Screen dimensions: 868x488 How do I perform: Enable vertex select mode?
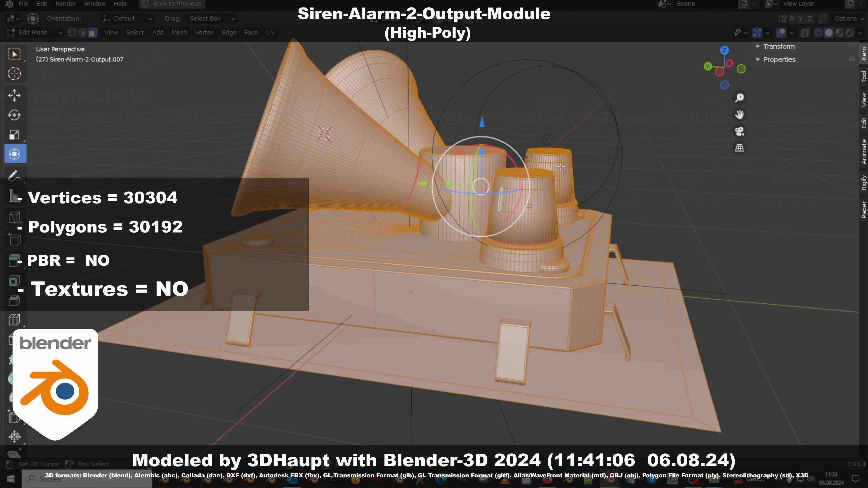point(72,32)
